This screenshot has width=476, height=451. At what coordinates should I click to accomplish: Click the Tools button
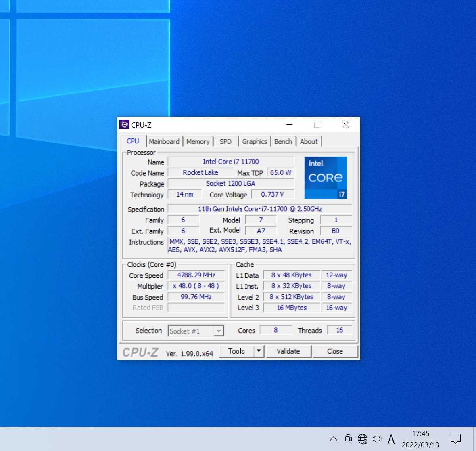click(x=236, y=351)
